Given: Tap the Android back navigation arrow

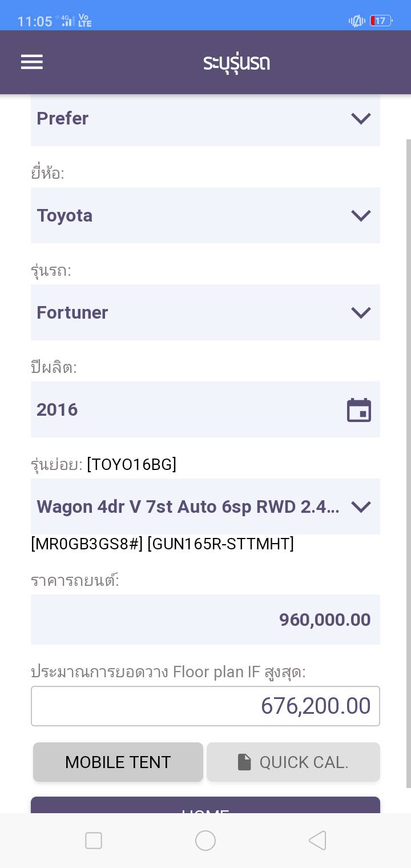Looking at the screenshot, I should coord(317,841).
